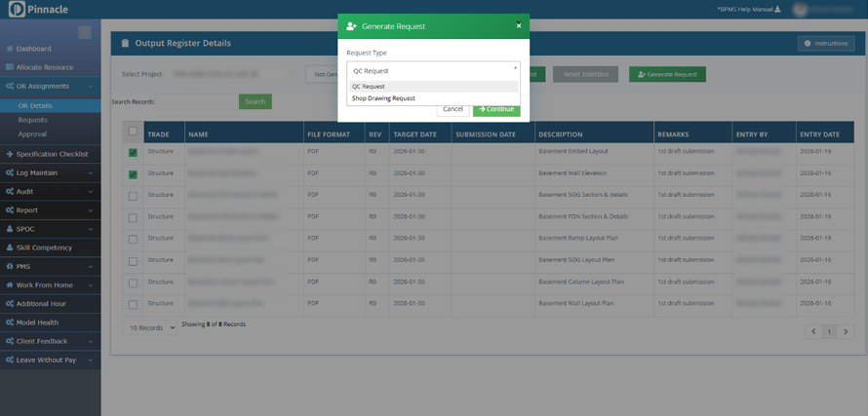Click the Pinnacle logo icon
Image resolution: width=868 pixels, height=416 pixels.
[17, 9]
